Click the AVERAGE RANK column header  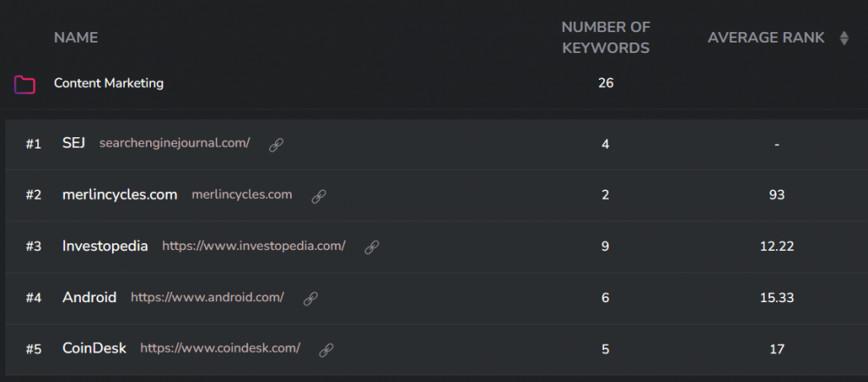coord(766,37)
